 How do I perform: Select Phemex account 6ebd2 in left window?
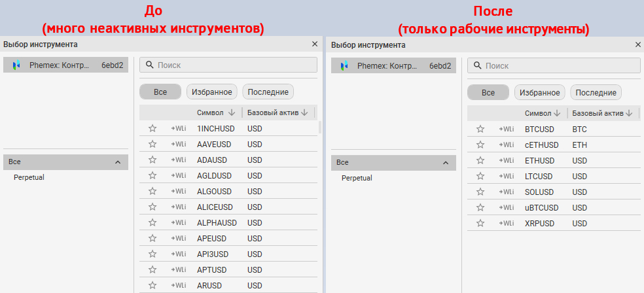(x=65, y=65)
